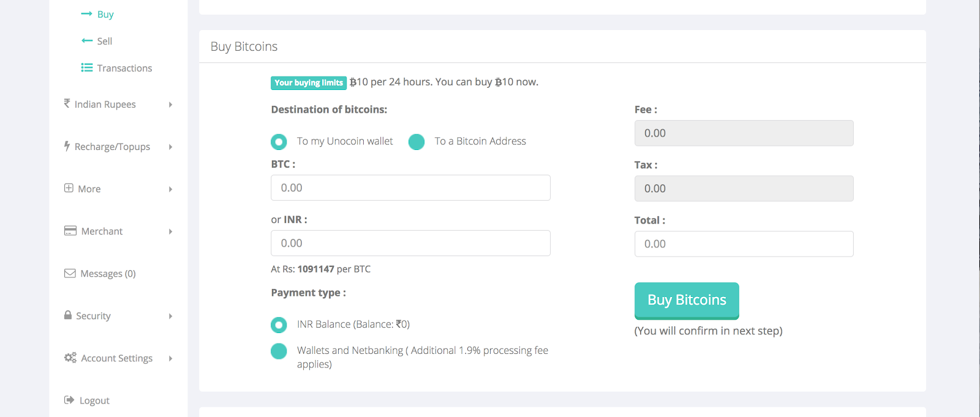The height and width of the screenshot is (417, 980).
Task: Open the Logout link
Action: pos(94,400)
